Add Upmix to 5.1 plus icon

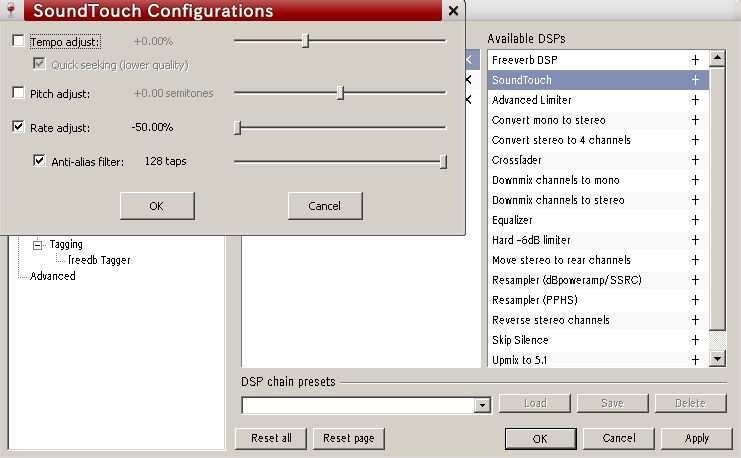(695, 360)
